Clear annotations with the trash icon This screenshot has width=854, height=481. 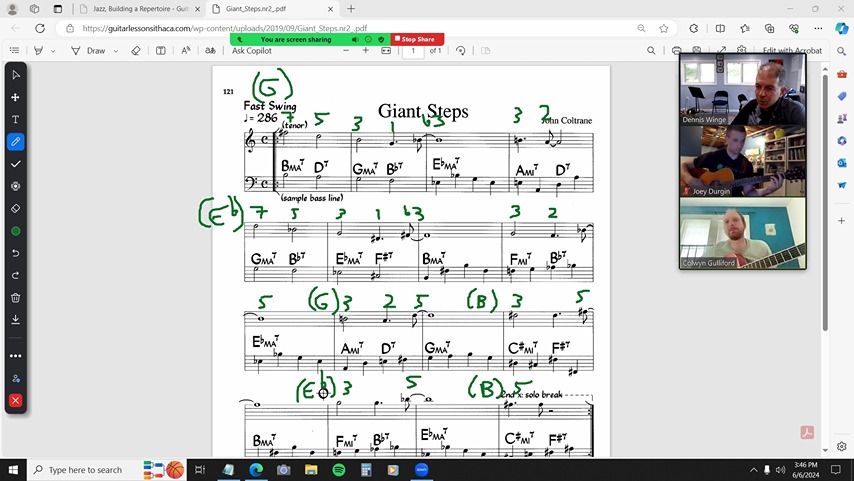(15, 298)
